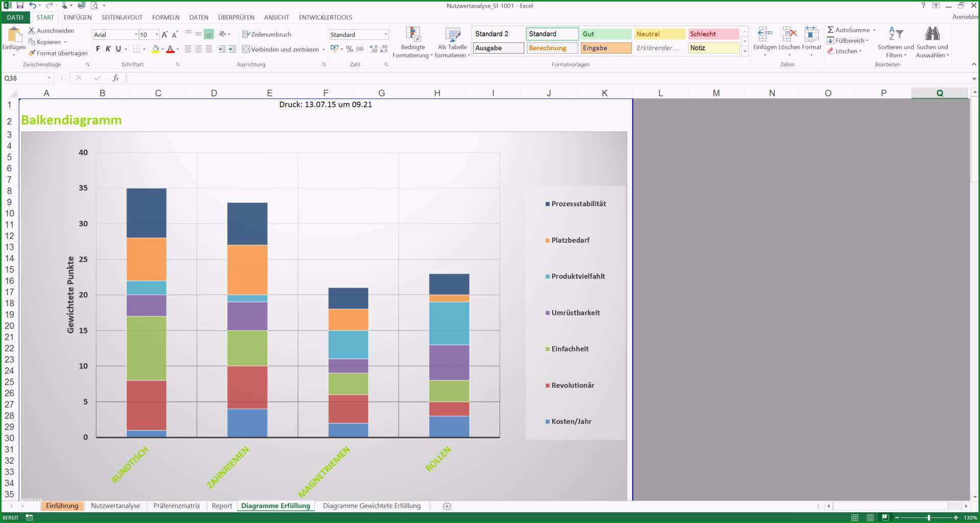Toggle italic formatting K
This screenshot has width=980, height=523.
[108, 49]
